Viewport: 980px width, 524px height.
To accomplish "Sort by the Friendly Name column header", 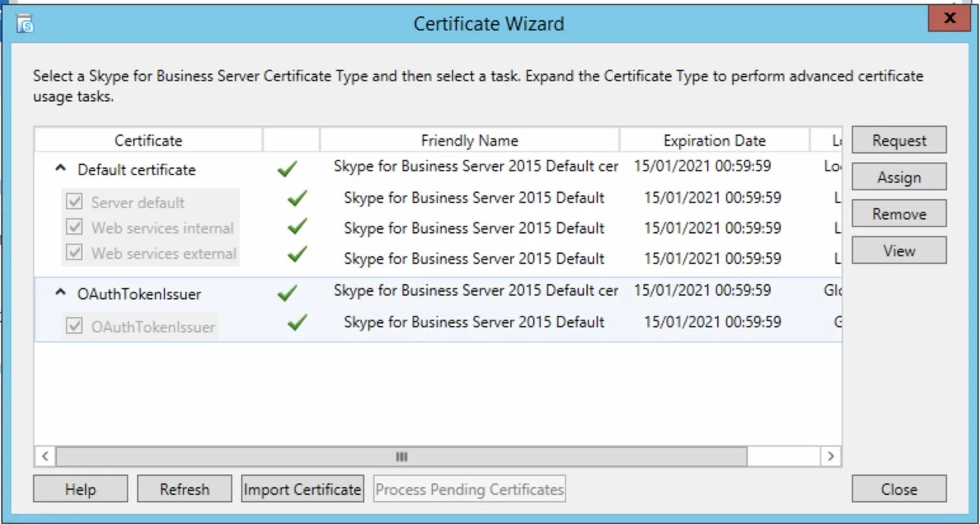I will (x=470, y=140).
